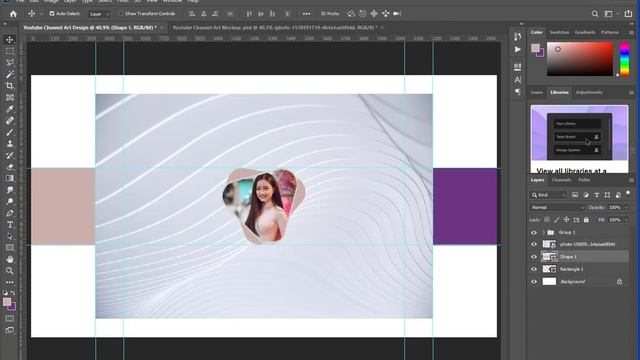Switch to the Swatches tab
Viewport: 640px width, 360px height.
pos(559,32)
